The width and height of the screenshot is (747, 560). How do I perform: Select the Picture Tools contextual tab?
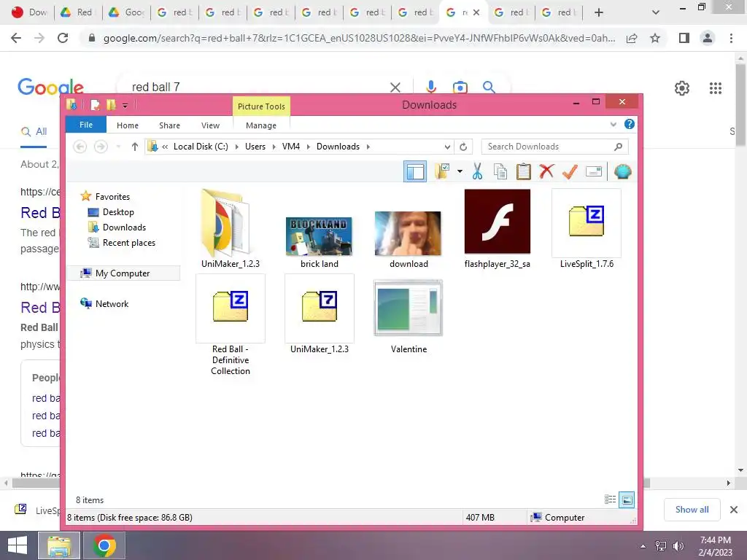tap(261, 106)
